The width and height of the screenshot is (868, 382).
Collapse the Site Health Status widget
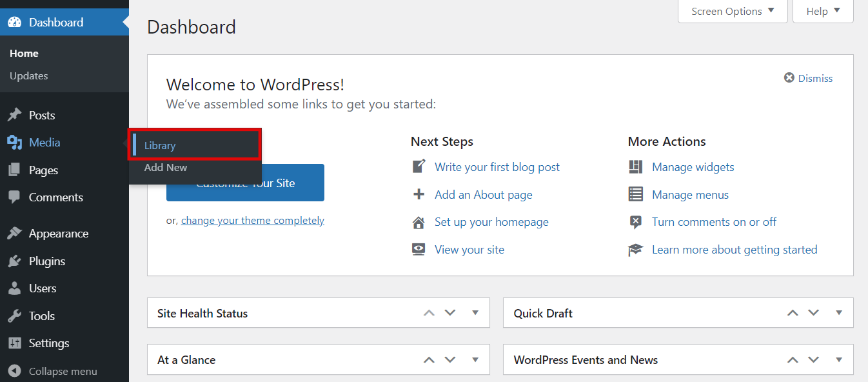coord(475,312)
